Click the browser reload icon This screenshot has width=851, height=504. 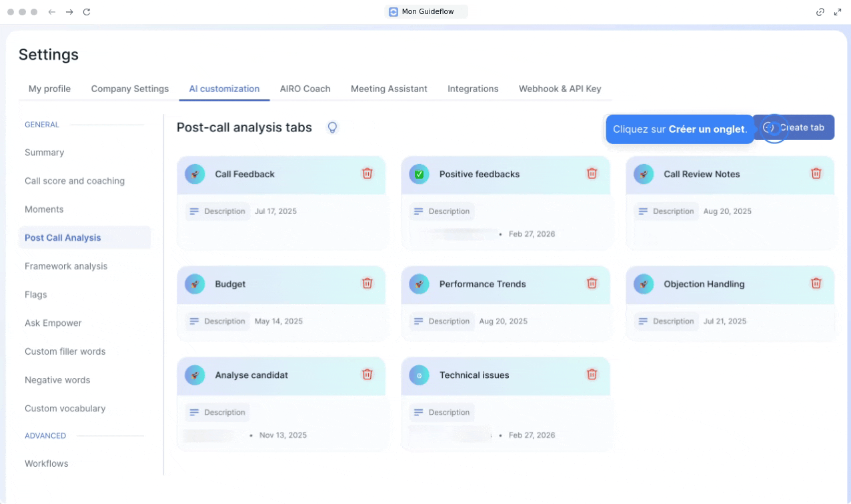[87, 12]
